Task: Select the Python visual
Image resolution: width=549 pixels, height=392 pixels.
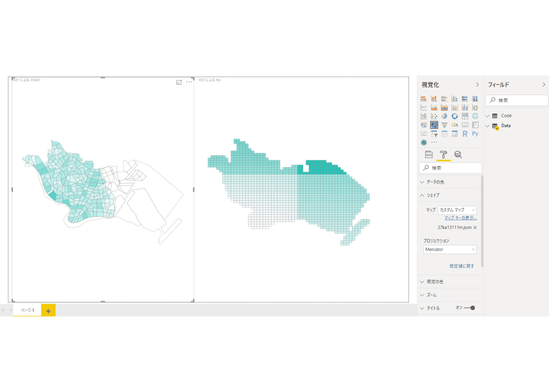Action: 475,134
